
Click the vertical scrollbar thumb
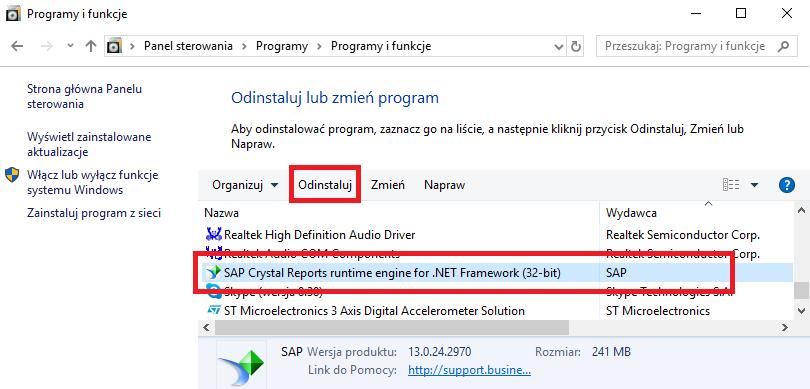pos(801,290)
